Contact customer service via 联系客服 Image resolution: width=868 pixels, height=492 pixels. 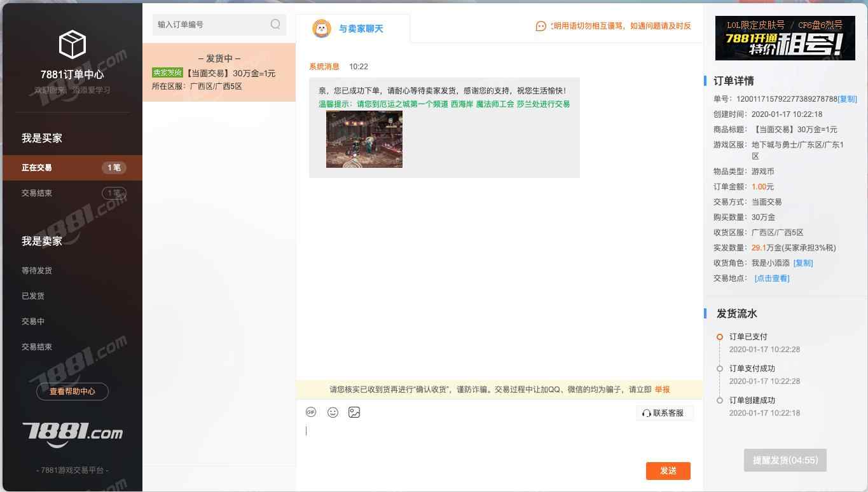tap(665, 413)
